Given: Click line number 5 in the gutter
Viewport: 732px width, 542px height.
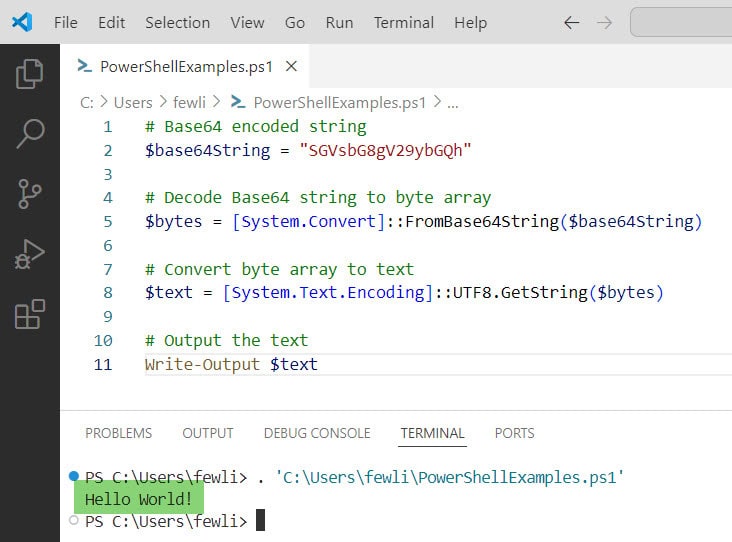Looking at the screenshot, I should click(x=108, y=221).
